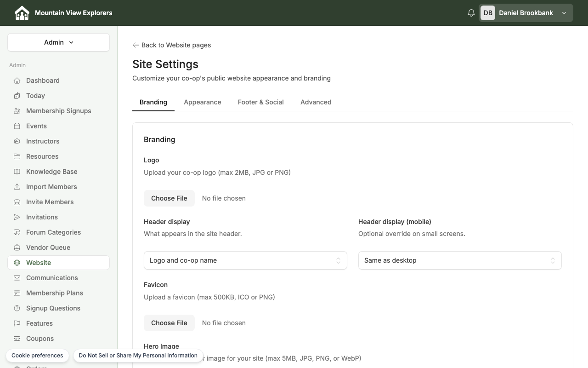Expand the Daniel Brookbank user menu
The height and width of the screenshot is (368, 588).
tap(526, 13)
